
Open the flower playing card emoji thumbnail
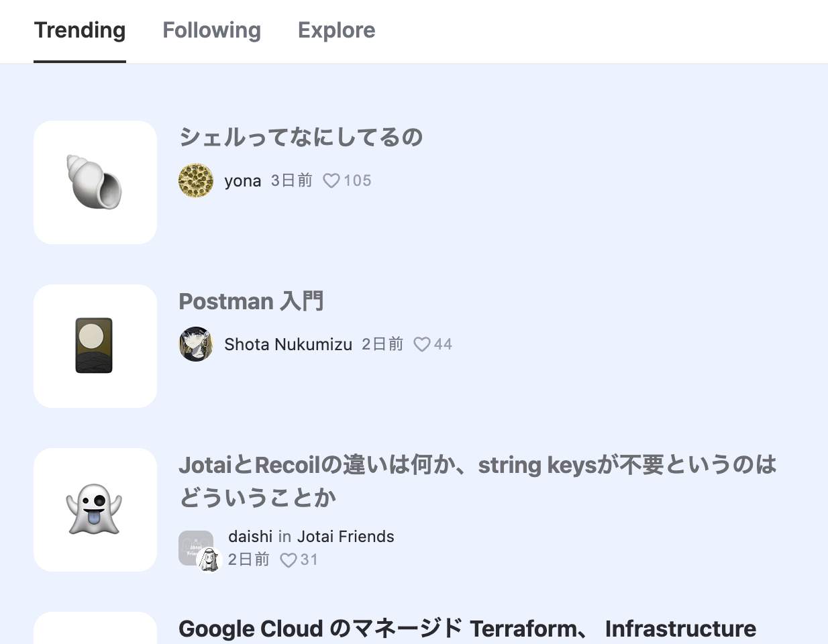(x=95, y=346)
